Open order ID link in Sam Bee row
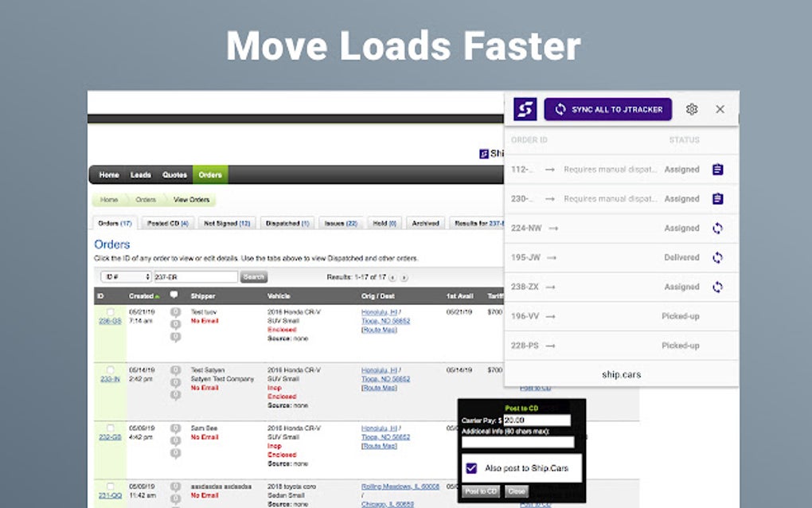 pyautogui.click(x=110, y=437)
